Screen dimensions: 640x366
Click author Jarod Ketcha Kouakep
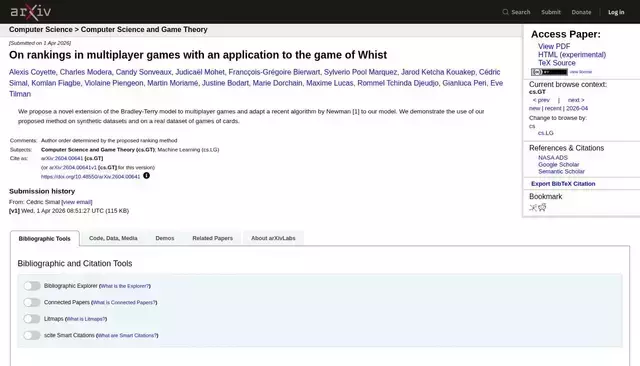[438, 72]
